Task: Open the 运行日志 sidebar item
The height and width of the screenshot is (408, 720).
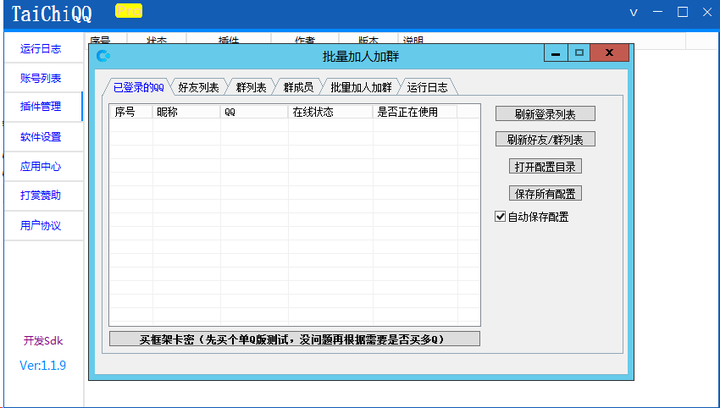Action: [43, 49]
